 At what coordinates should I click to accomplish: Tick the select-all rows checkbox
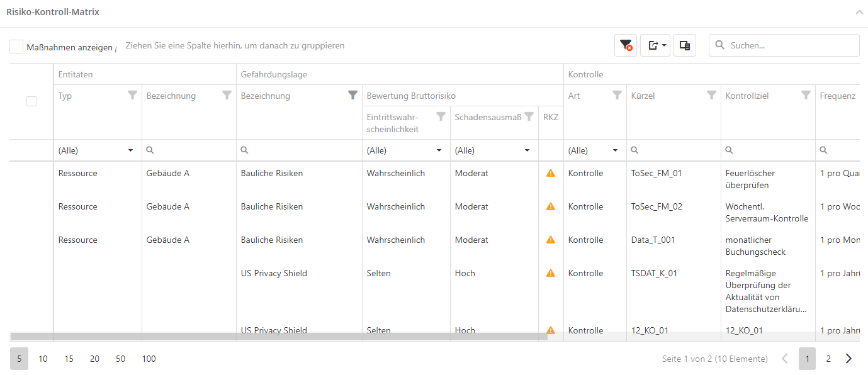tap(31, 101)
